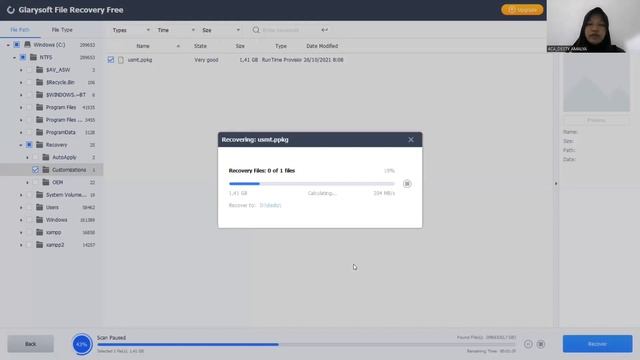640x360 pixels.
Task: Click the Customizations folder icon
Action: pos(46,169)
